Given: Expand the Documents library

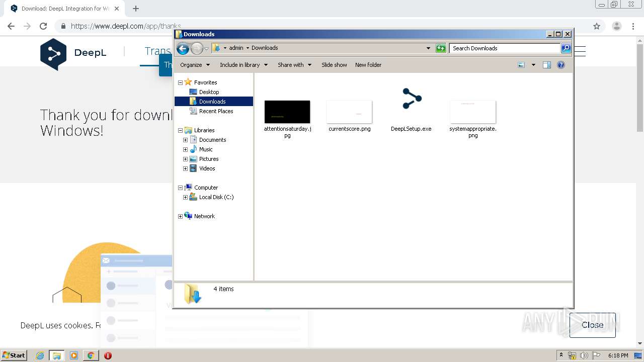Looking at the screenshot, I should pyautogui.click(x=185, y=140).
